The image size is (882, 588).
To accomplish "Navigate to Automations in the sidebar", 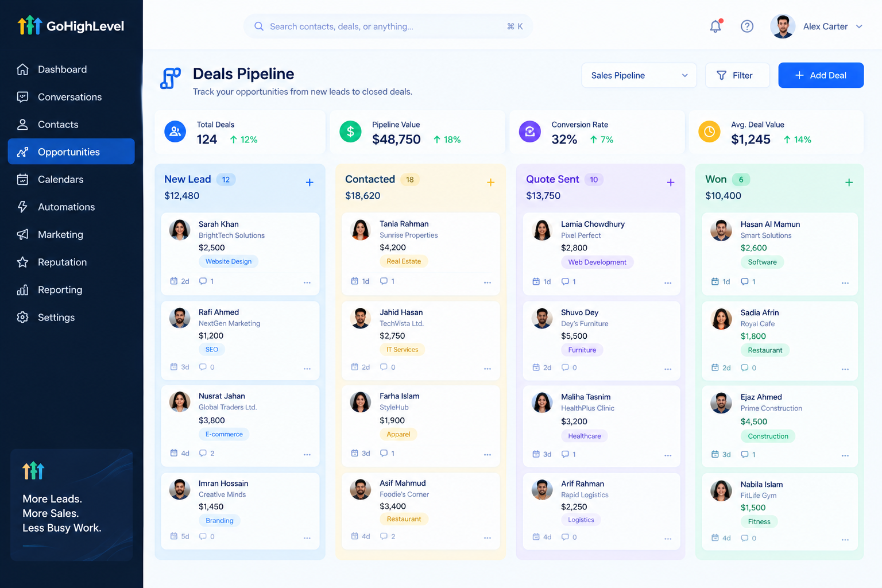I will coord(71,207).
